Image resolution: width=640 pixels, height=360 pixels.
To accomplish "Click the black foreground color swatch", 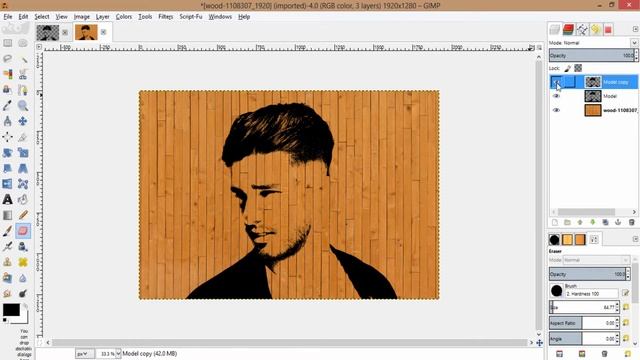I will pyautogui.click(x=11, y=310).
